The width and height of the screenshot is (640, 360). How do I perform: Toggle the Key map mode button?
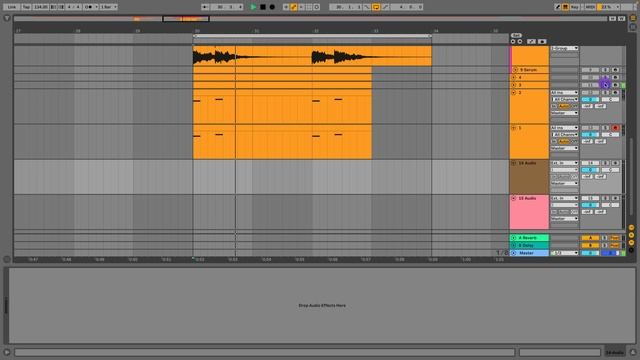tap(575, 7)
